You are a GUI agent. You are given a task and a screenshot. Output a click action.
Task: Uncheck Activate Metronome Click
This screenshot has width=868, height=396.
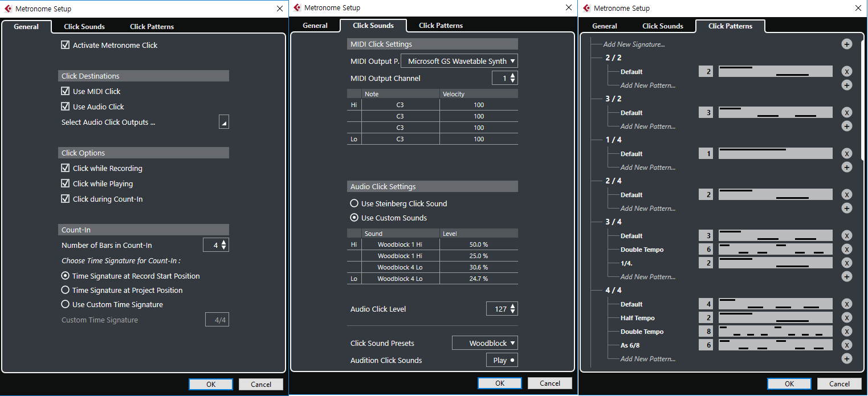click(66, 45)
